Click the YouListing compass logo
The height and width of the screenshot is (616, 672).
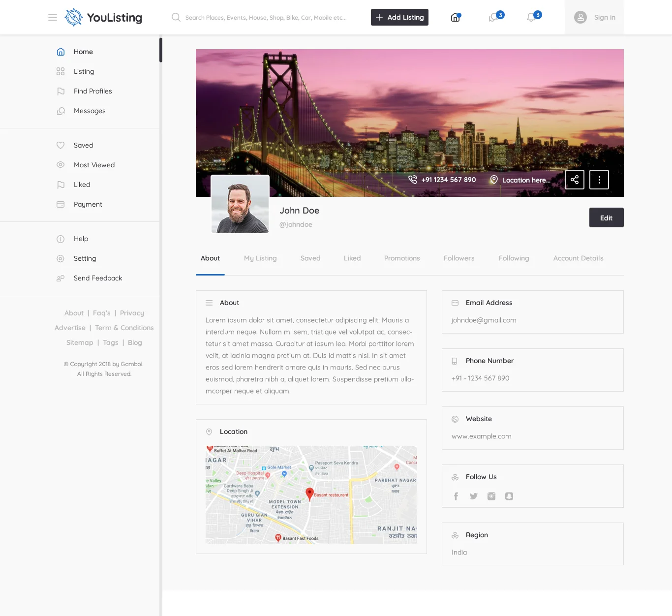click(x=74, y=17)
